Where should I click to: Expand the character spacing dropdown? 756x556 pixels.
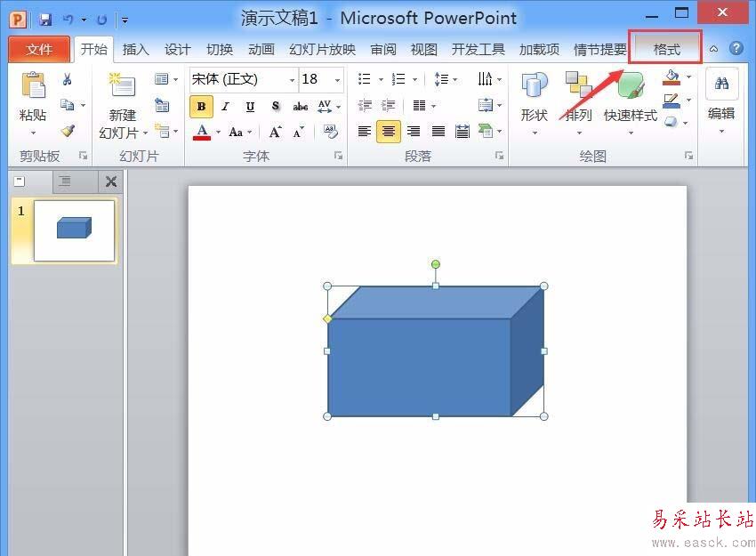click(339, 107)
